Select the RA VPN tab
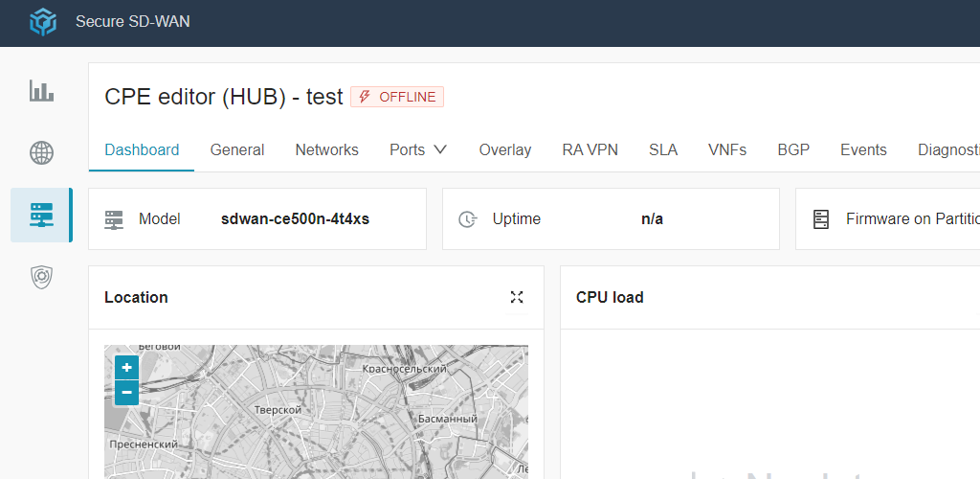 click(590, 149)
